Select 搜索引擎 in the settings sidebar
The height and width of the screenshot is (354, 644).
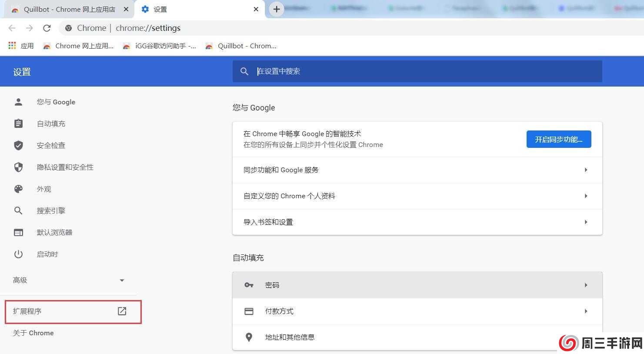point(51,210)
